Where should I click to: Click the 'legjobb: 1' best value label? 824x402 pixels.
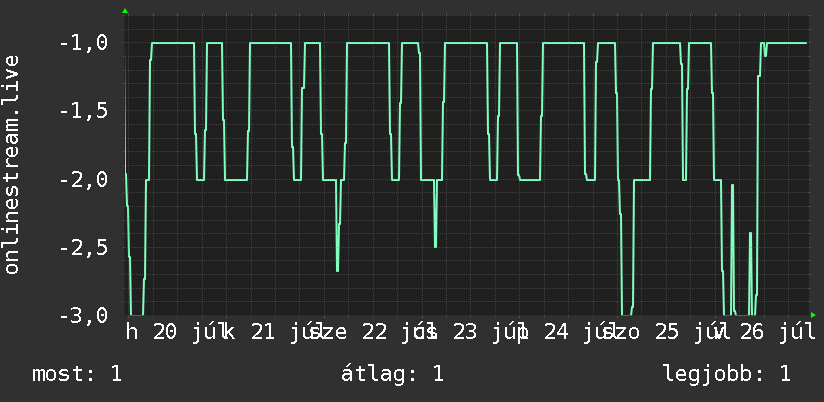point(727,374)
